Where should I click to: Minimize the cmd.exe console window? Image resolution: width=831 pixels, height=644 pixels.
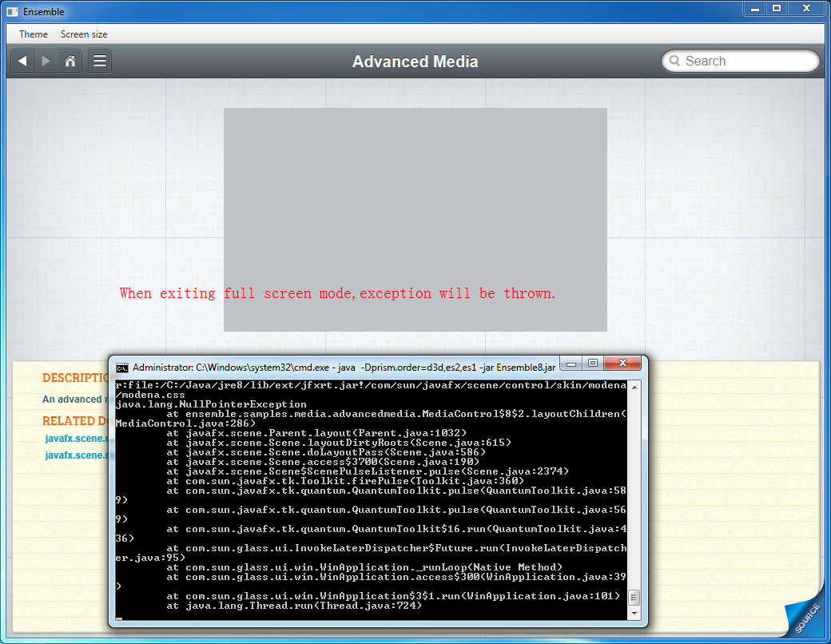[571, 364]
